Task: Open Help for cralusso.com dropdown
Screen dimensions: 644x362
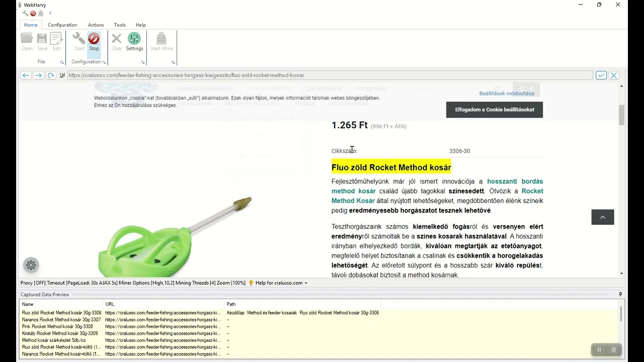Action: (x=281, y=283)
